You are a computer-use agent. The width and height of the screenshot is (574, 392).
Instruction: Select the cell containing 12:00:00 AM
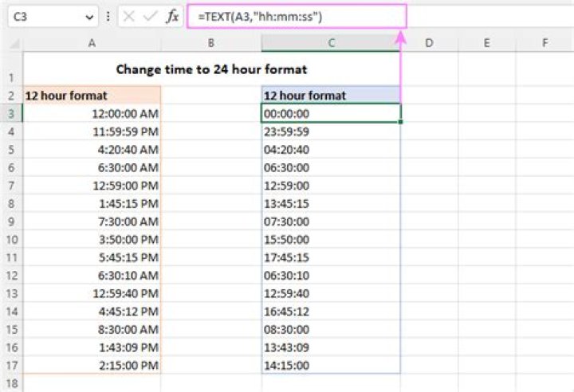pyautogui.click(x=92, y=114)
